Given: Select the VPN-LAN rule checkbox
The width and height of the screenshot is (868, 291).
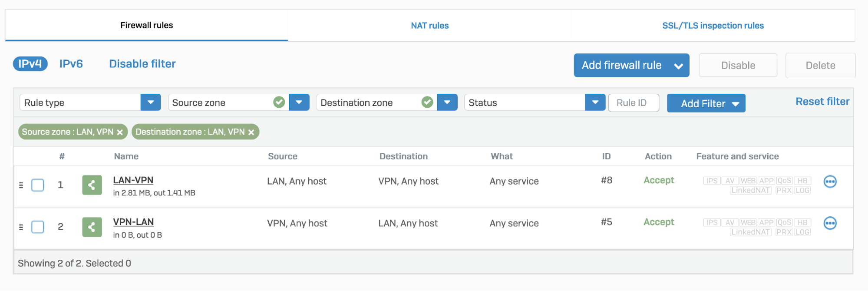Looking at the screenshot, I should tap(38, 227).
